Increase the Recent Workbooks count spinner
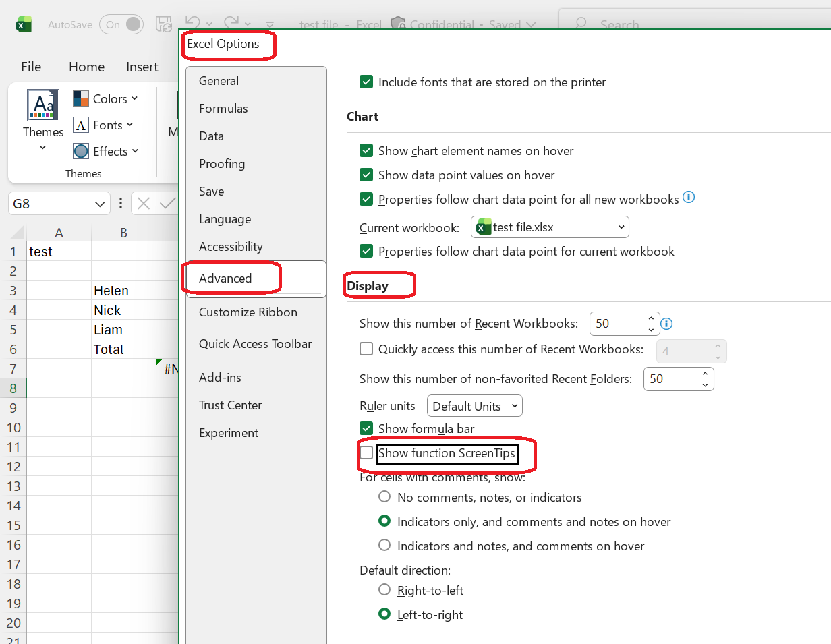 [x=651, y=318]
